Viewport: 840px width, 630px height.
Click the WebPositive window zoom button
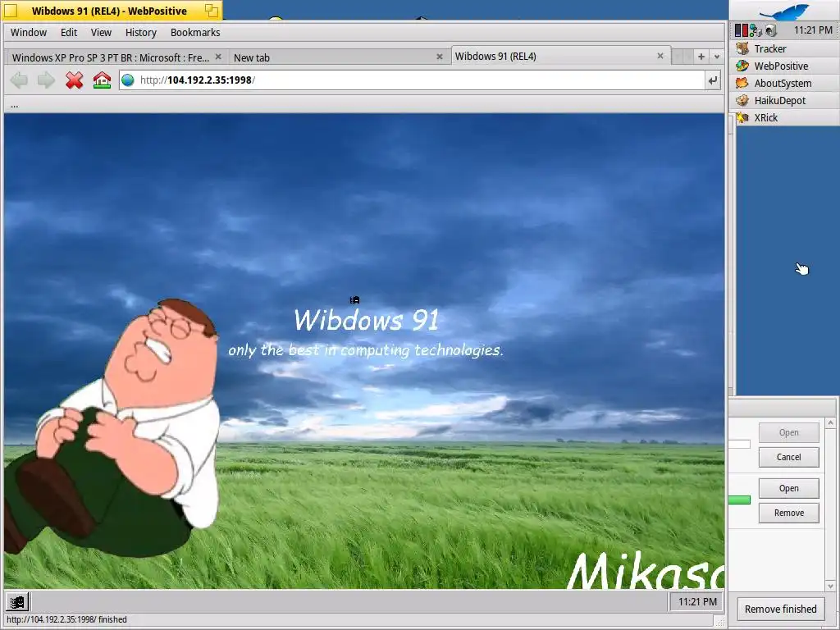(212, 11)
